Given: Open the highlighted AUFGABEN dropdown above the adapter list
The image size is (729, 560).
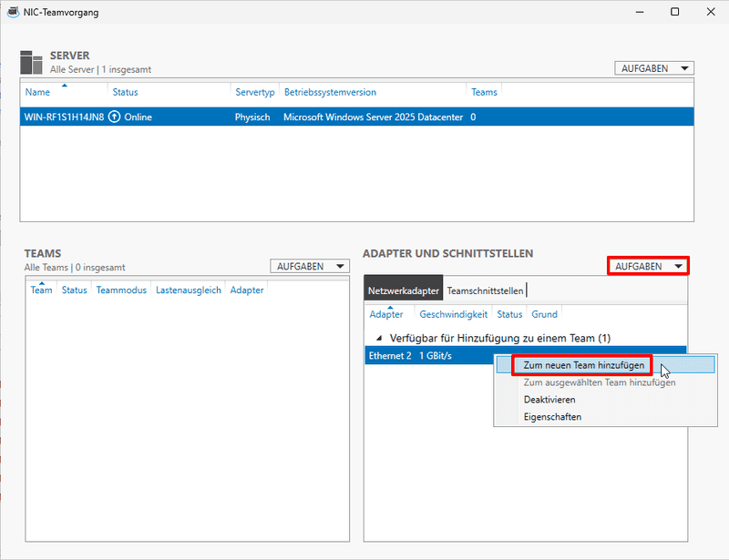Looking at the screenshot, I should point(647,265).
